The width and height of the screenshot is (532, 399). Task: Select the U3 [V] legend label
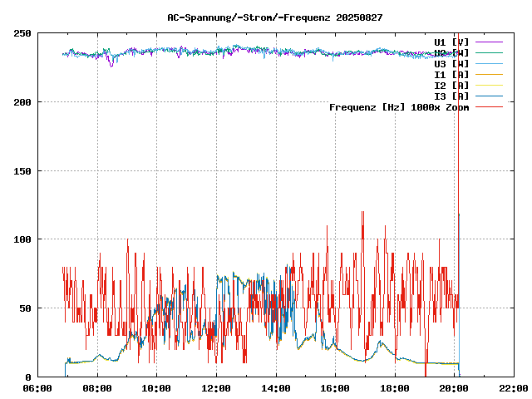pos(451,63)
